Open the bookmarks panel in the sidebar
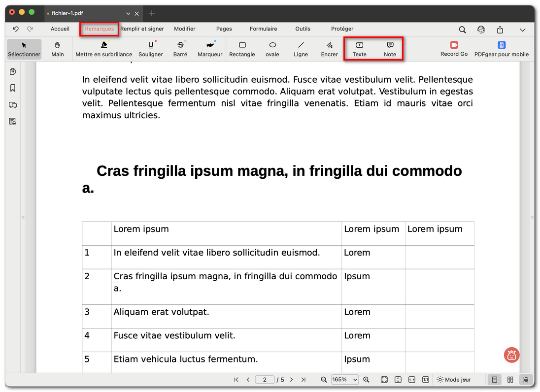The width and height of the screenshot is (540, 392). click(x=13, y=88)
